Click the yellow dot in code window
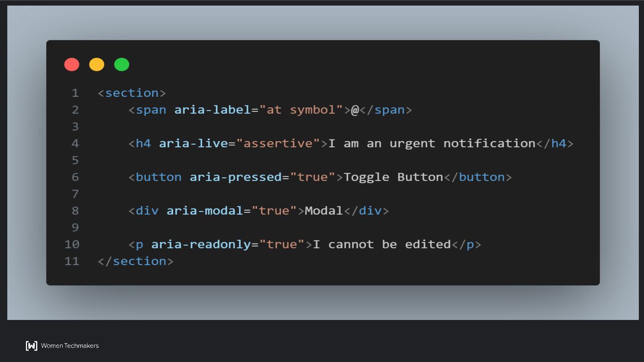 (x=97, y=64)
